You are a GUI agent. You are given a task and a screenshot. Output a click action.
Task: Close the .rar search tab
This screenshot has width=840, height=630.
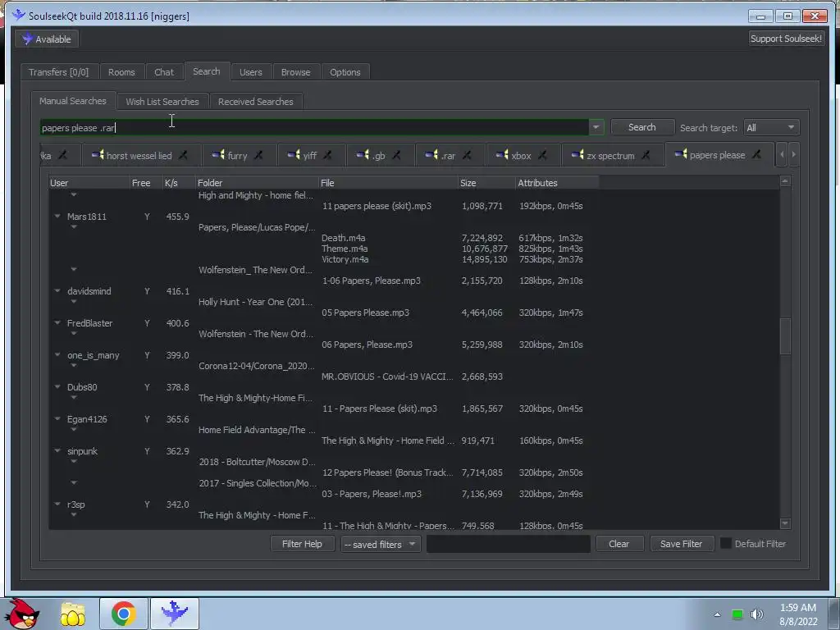coord(467,155)
